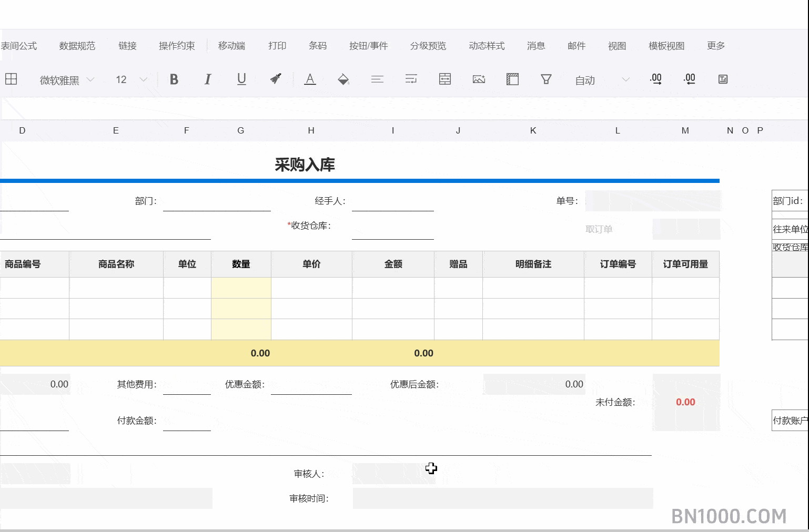Screen dimensions: 809x532
Task: Open the 操作约束 menu
Action: click(x=177, y=46)
